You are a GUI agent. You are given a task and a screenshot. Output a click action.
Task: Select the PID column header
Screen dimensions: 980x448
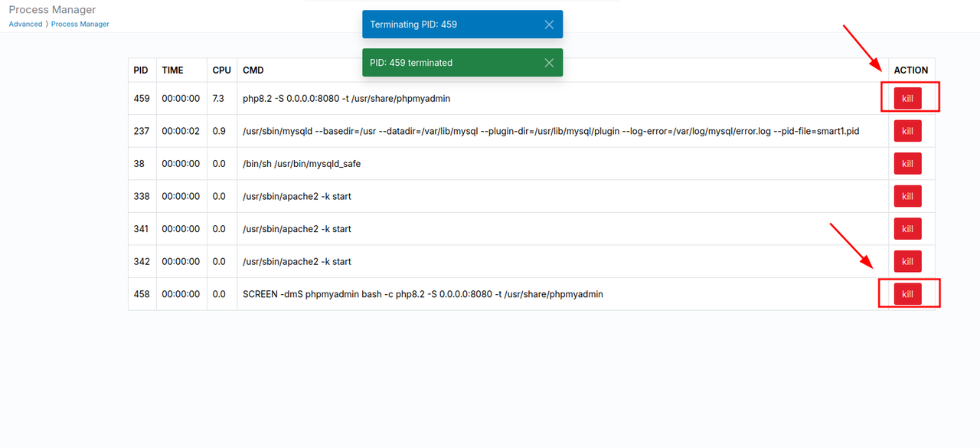click(x=141, y=70)
